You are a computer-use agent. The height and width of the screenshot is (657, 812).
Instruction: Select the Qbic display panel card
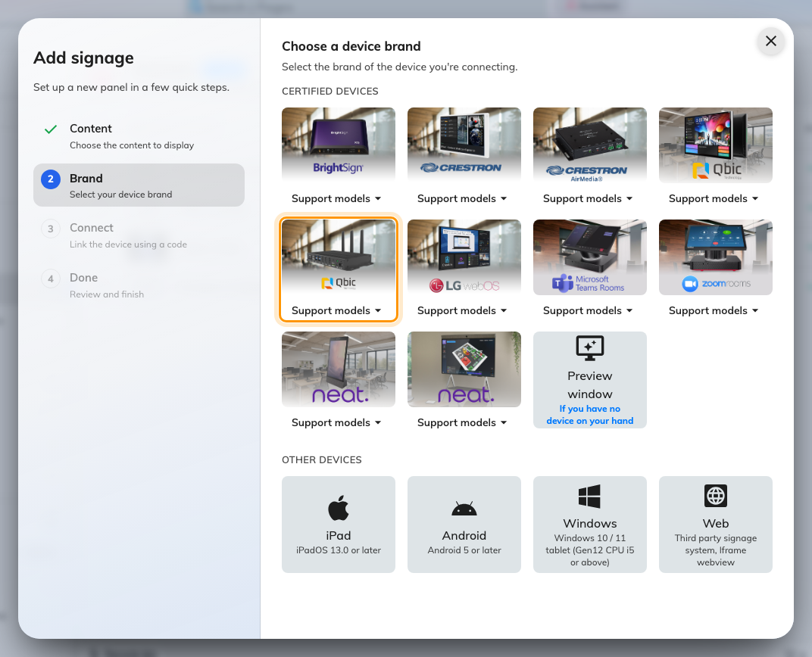(x=716, y=145)
